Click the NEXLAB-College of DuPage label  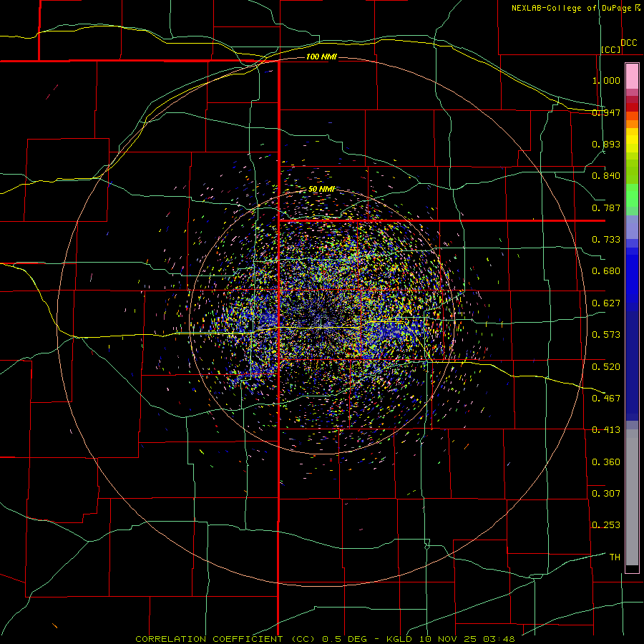pyautogui.click(x=571, y=8)
